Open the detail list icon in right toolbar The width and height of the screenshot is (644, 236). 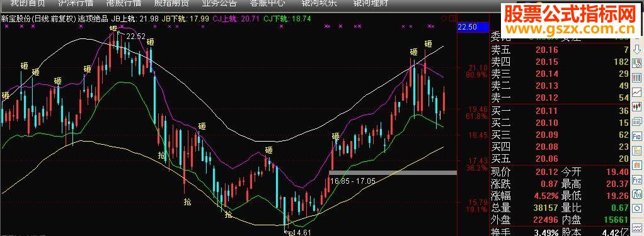(x=637, y=121)
